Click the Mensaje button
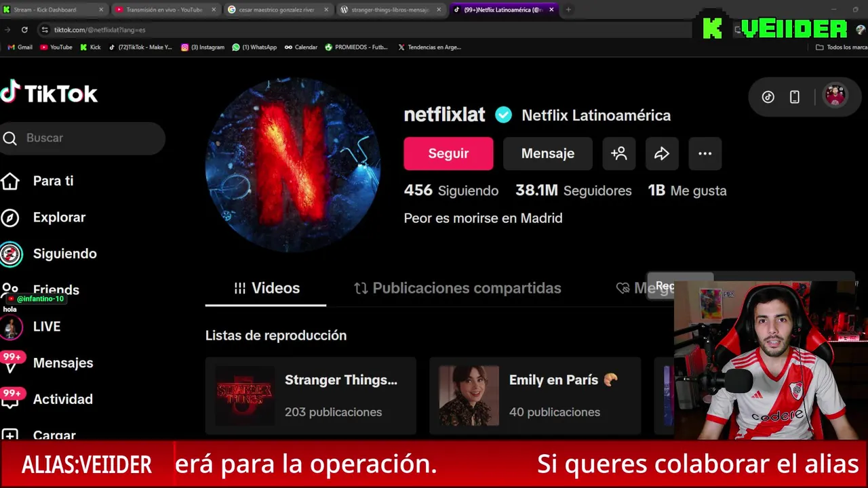Viewport: 868px width, 488px height. 547,153
